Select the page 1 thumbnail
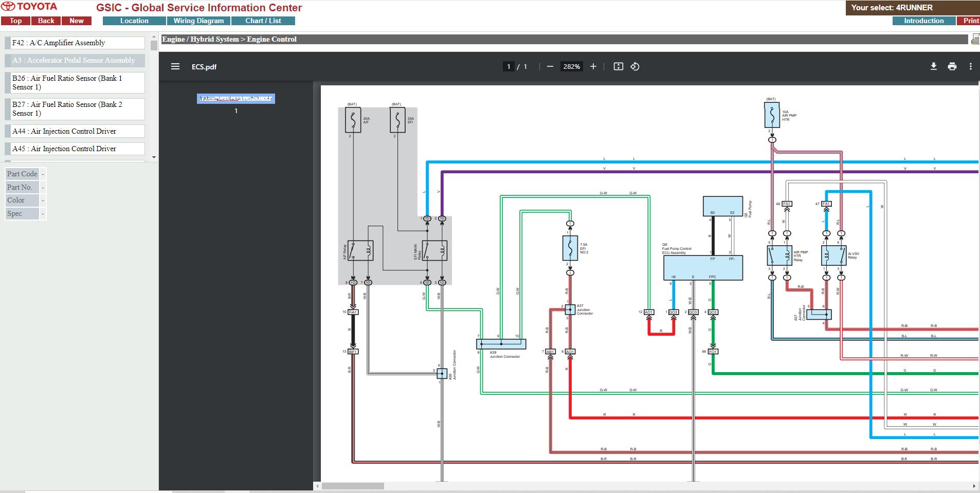Screen dimensions: 980x493 point(236,99)
